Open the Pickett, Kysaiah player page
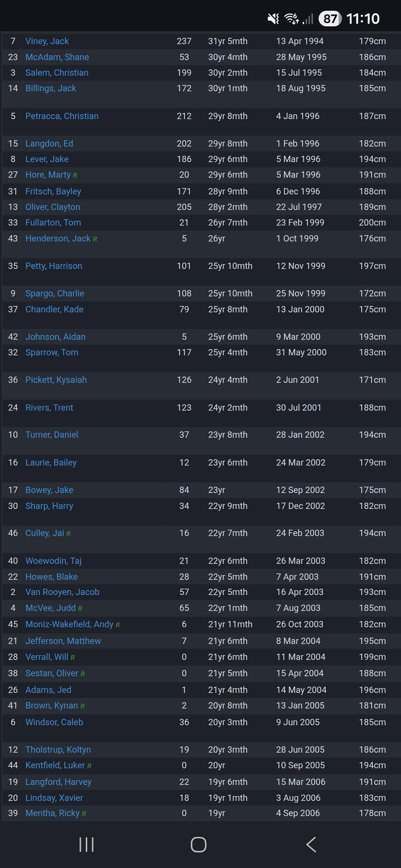 pyautogui.click(x=56, y=380)
